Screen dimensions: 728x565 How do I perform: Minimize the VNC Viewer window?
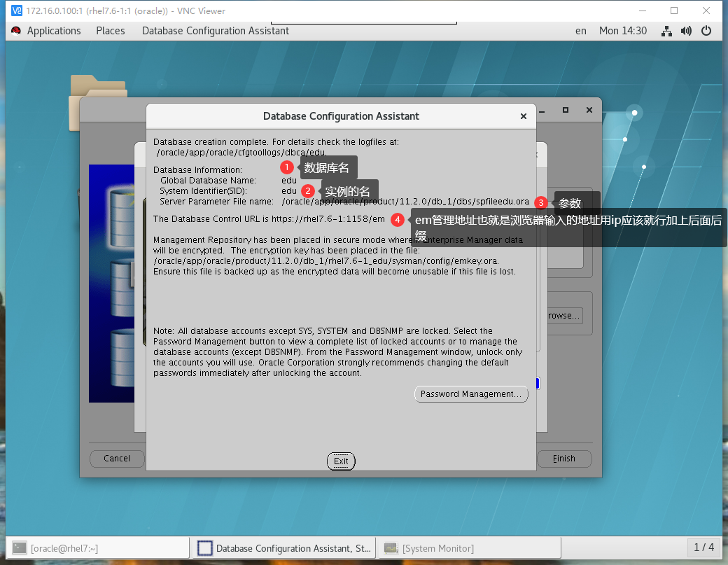643,11
